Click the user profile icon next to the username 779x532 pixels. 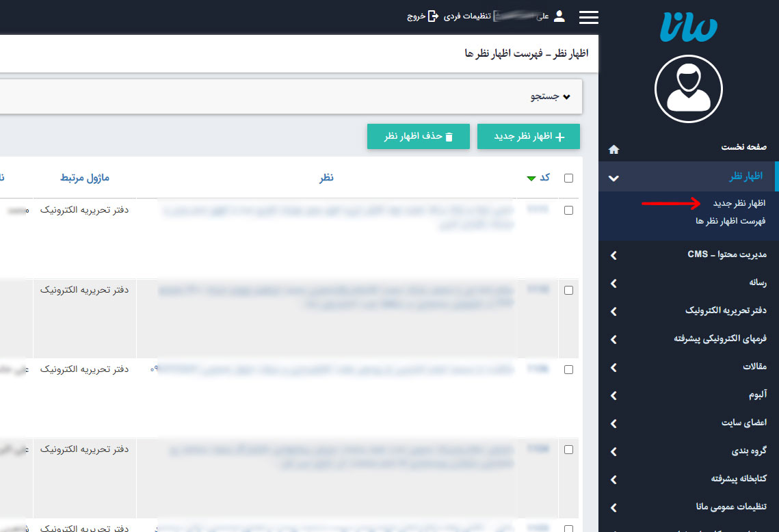point(559,16)
